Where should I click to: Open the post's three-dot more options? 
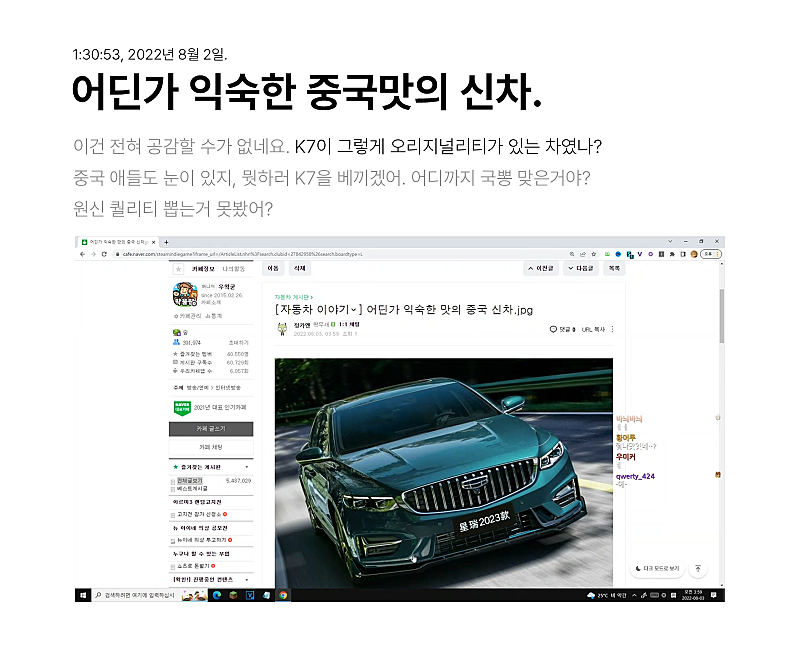point(613,329)
